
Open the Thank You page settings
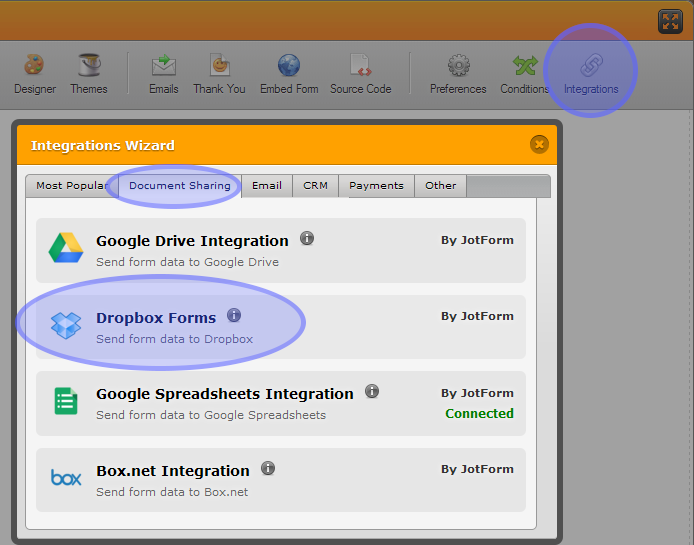tap(219, 72)
